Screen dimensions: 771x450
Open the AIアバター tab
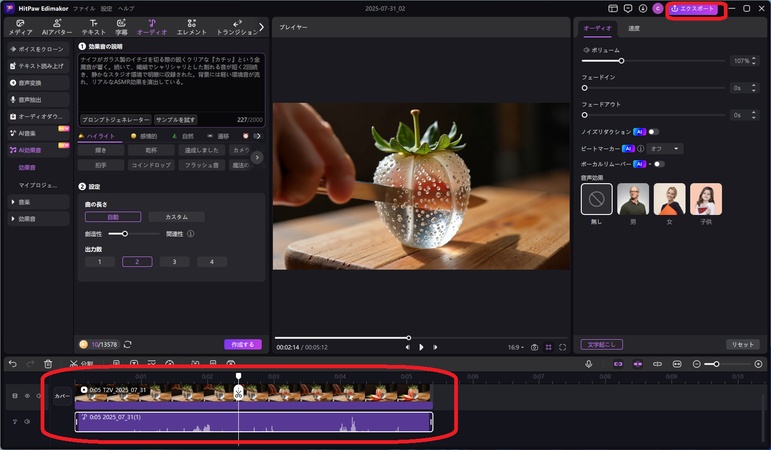(x=57, y=27)
